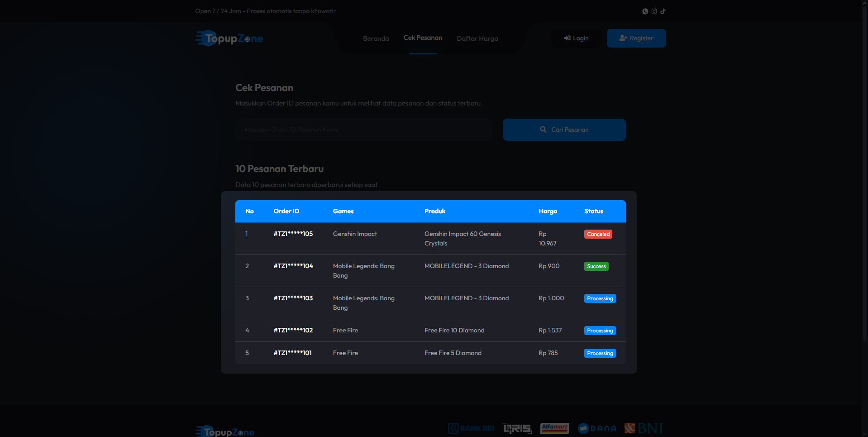Viewport: 868px width, 437px height.
Task: Click the Login button
Action: point(576,38)
